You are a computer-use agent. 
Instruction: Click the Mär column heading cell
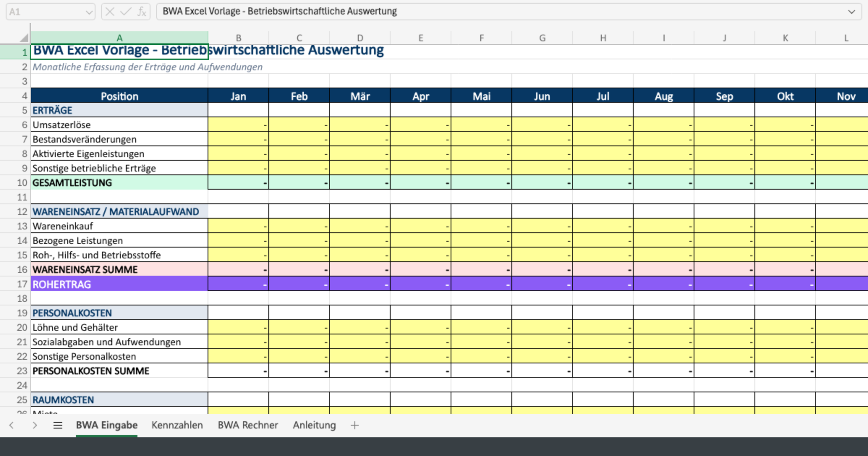click(x=360, y=96)
